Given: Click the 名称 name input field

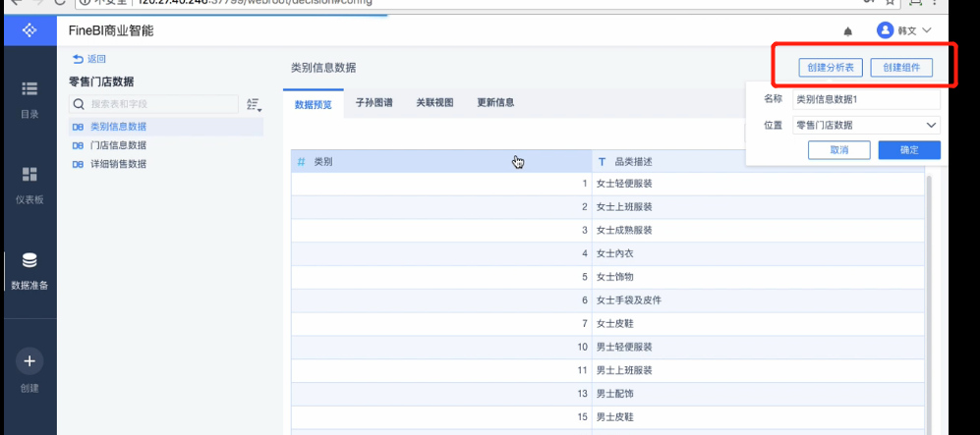Looking at the screenshot, I should click(x=866, y=100).
